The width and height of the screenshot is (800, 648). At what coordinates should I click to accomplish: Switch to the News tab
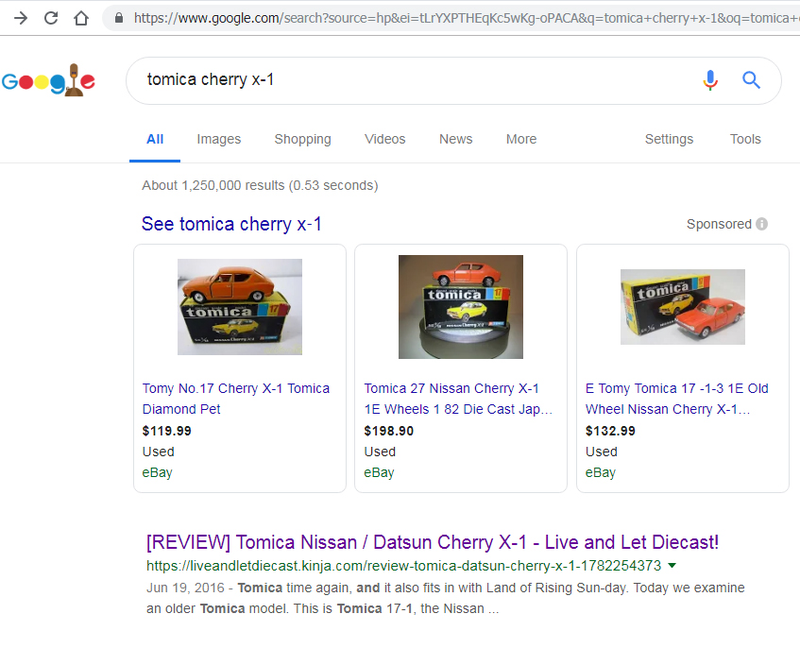pyautogui.click(x=456, y=139)
